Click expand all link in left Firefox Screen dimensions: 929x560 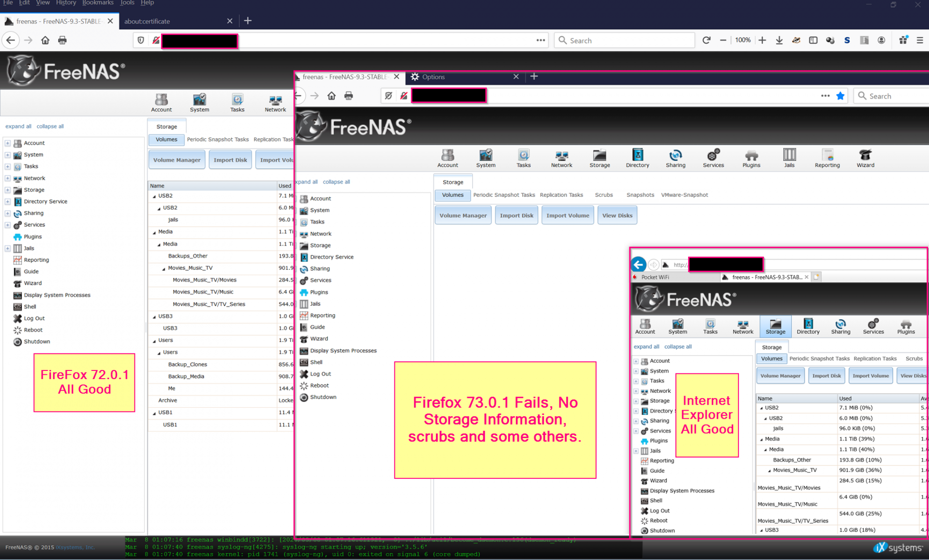(x=18, y=127)
